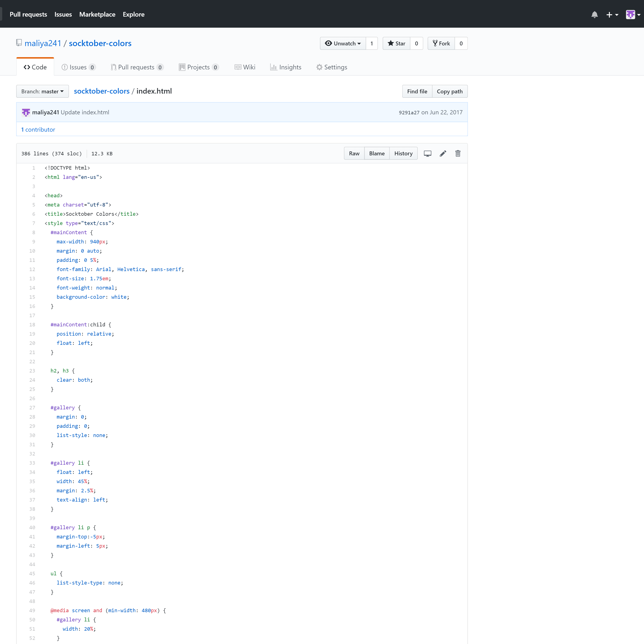644x644 pixels.
Task: Click the text "386 lines (374 sloc)"
Action: coord(52,154)
